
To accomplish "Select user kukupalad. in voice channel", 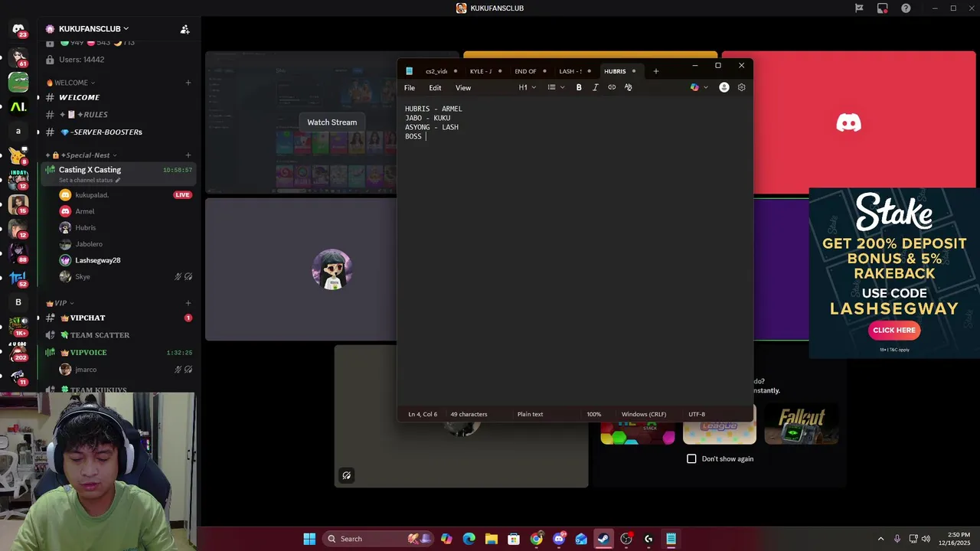I will point(125,195).
